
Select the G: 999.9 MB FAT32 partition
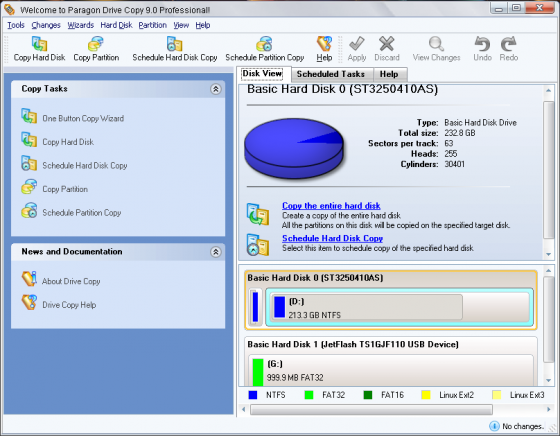click(391, 370)
